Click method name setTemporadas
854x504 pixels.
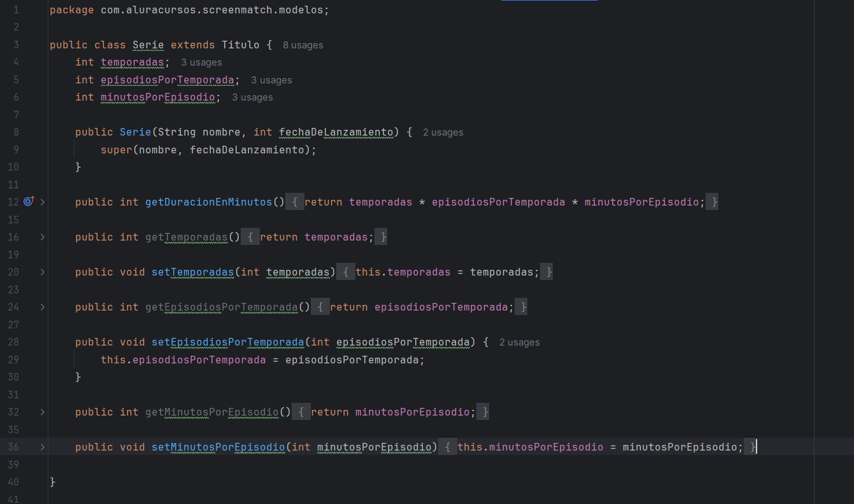click(x=193, y=272)
